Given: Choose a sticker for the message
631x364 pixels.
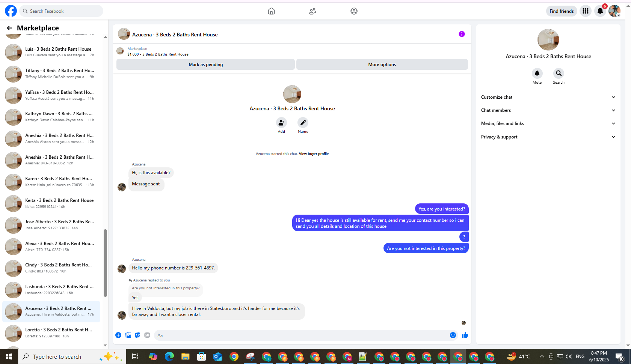Looking at the screenshot, I should tap(137, 335).
